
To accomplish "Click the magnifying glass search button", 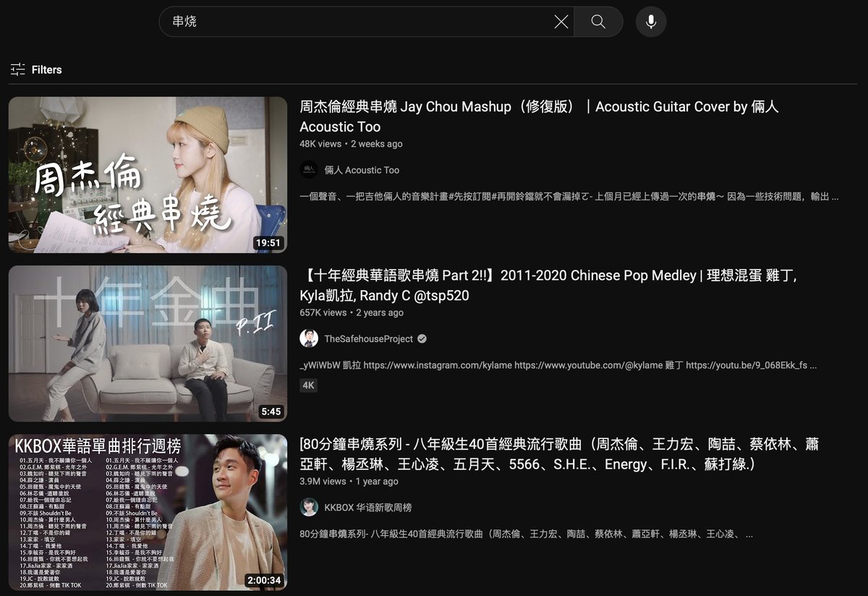I will 598,22.
